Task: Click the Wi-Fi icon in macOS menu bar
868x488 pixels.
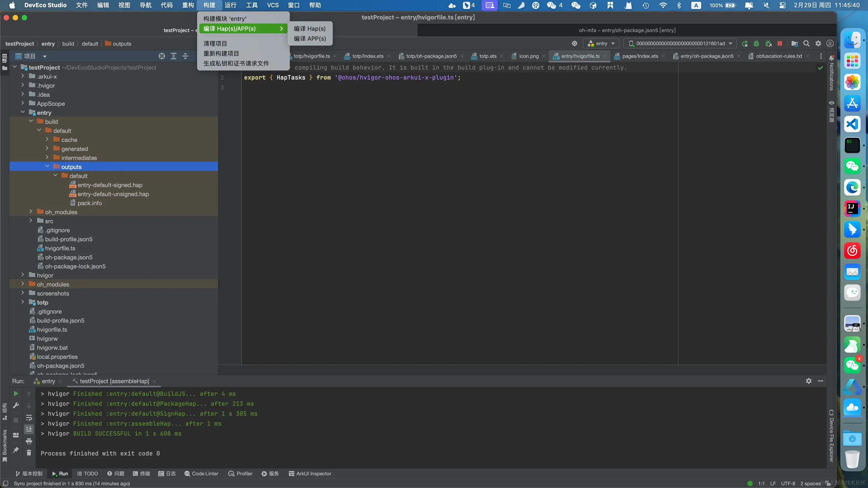Action: coord(663,5)
